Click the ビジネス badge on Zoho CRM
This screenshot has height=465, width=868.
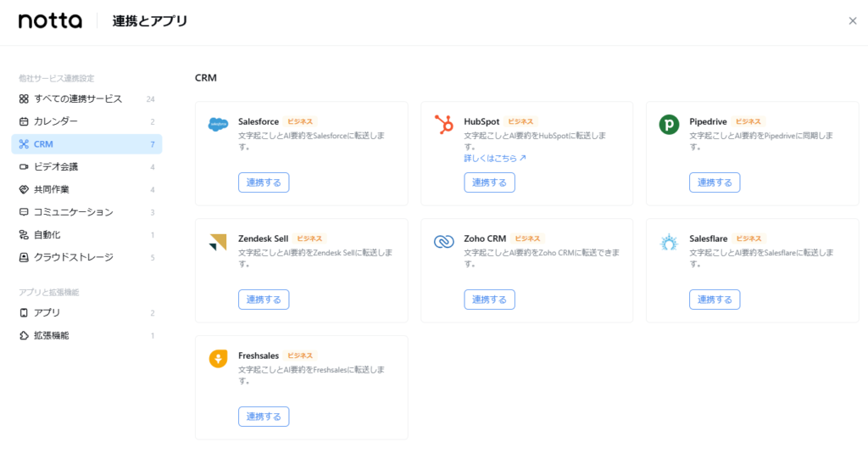527,238
